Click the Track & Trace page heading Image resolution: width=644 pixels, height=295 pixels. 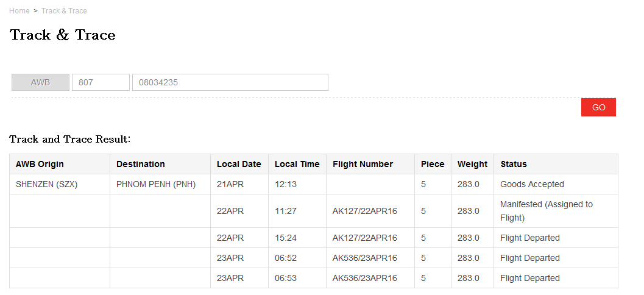[62, 35]
